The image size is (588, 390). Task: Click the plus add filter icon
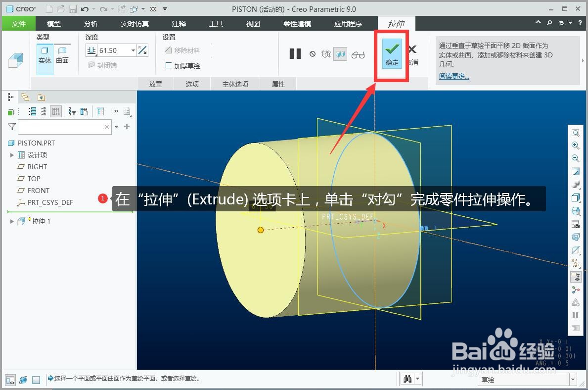(x=127, y=127)
